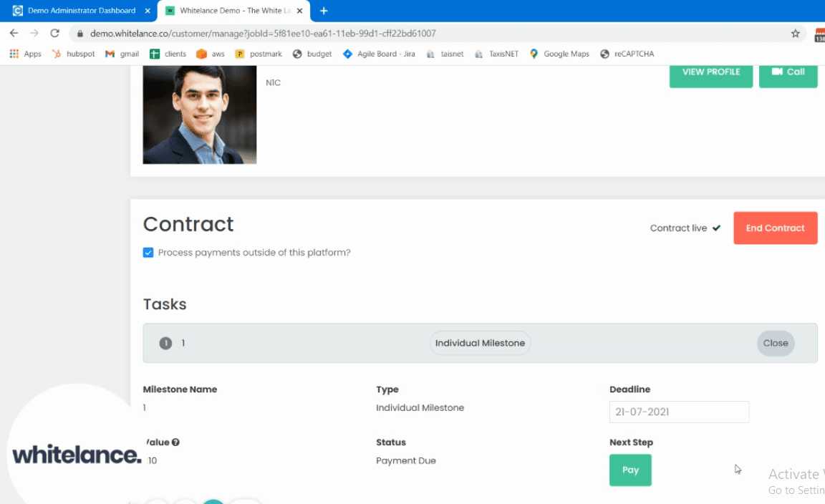Click the Tasks heading
This screenshot has width=825, height=504.
pyautogui.click(x=165, y=304)
